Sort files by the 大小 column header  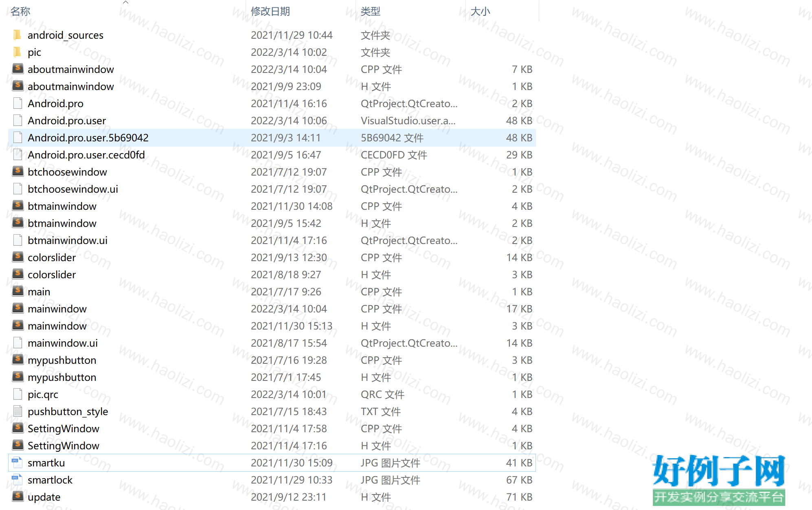[x=480, y=11]
